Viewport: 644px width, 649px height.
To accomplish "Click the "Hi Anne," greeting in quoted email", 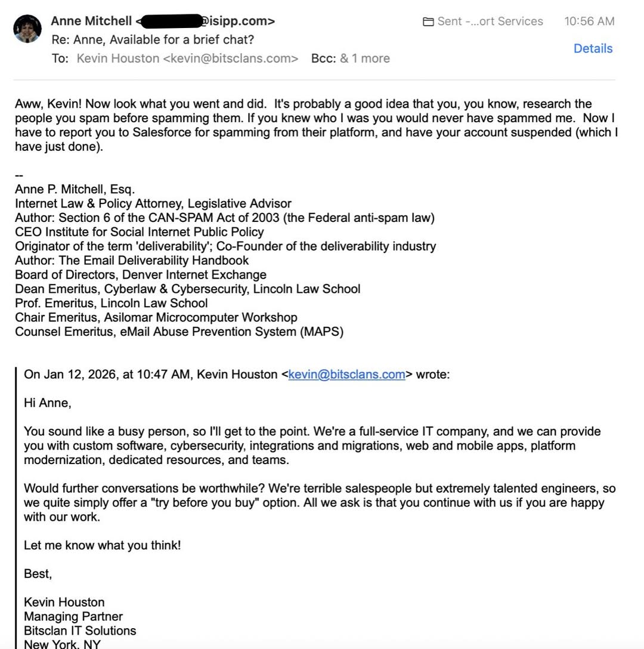I will click(x=48, y=403).
